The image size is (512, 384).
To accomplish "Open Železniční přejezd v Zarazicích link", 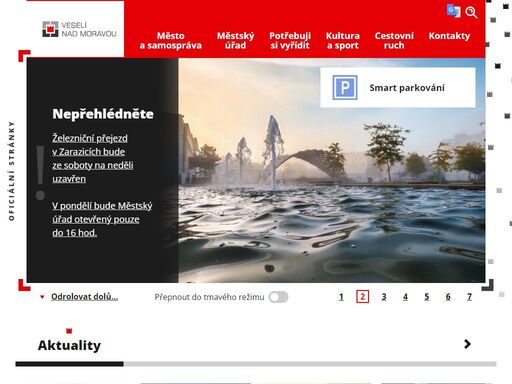I will 93,158.
